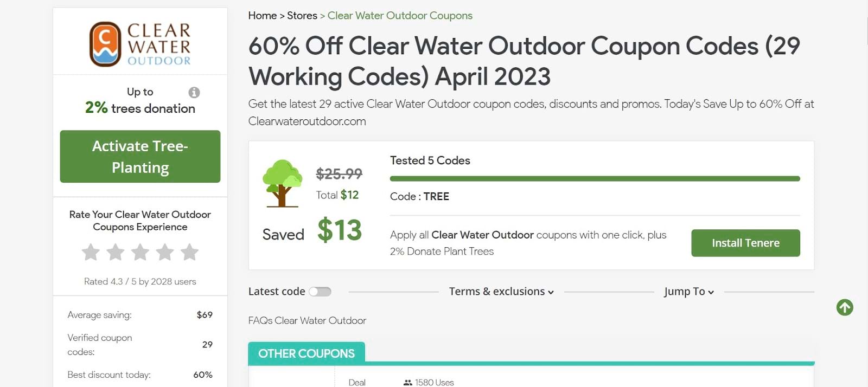Click the tested codes progress bar
Image resolution: width=868 pixels, height=387 pixels.
pyautogui.click(x=595, y=178)
